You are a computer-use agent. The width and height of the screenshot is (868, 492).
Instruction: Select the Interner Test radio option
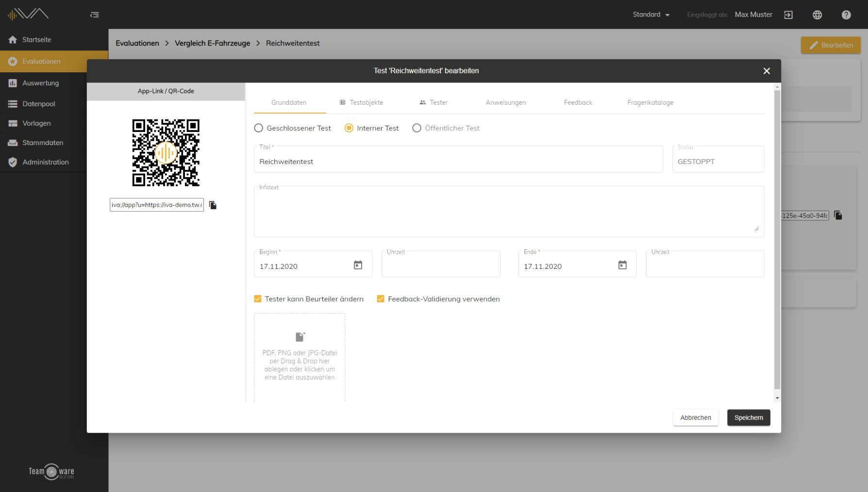(349, 128)
